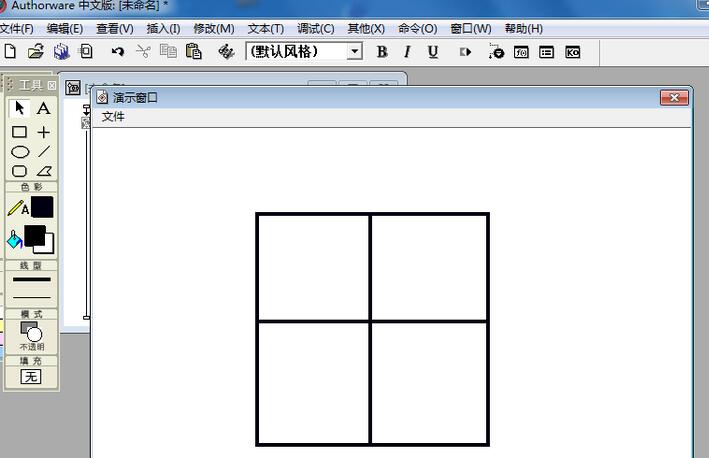This screenshot has width=709, height=458.
Task: Open the 窗口(W) menu
Action: click(x=471, y=28)
